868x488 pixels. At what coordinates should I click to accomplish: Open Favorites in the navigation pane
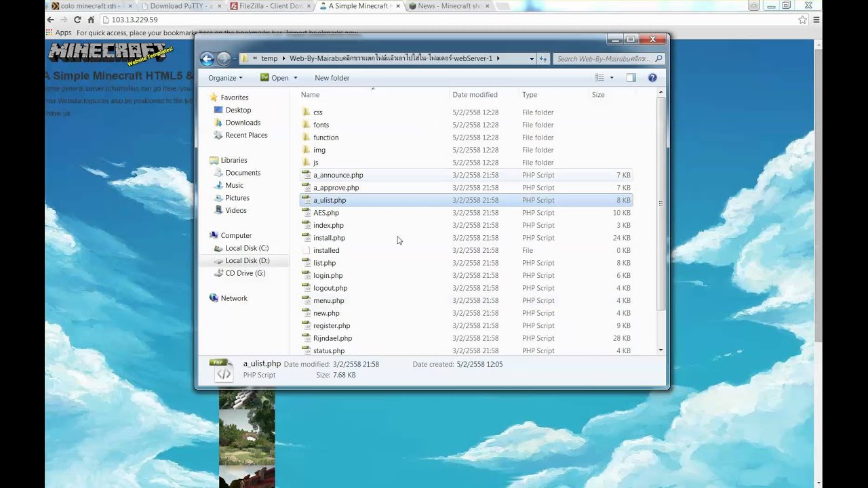235,98
